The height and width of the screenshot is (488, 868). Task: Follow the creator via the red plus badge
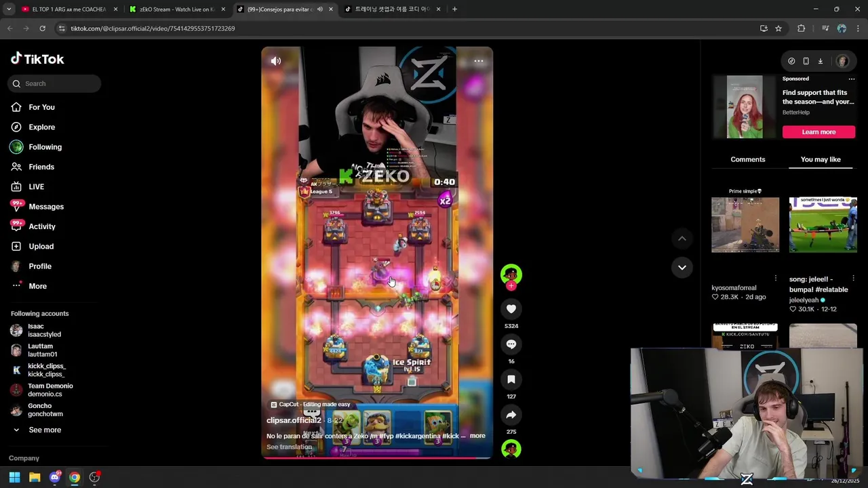(511, 286)
